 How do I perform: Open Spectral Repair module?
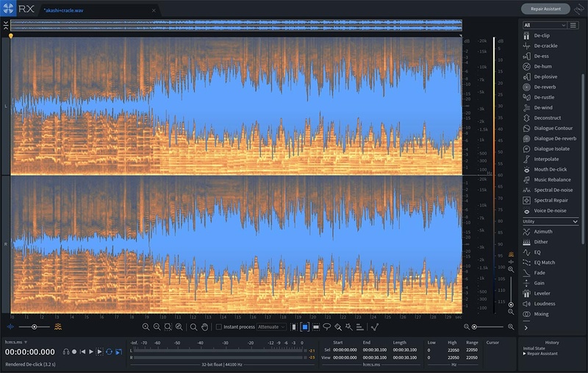(x=550, y=200)
